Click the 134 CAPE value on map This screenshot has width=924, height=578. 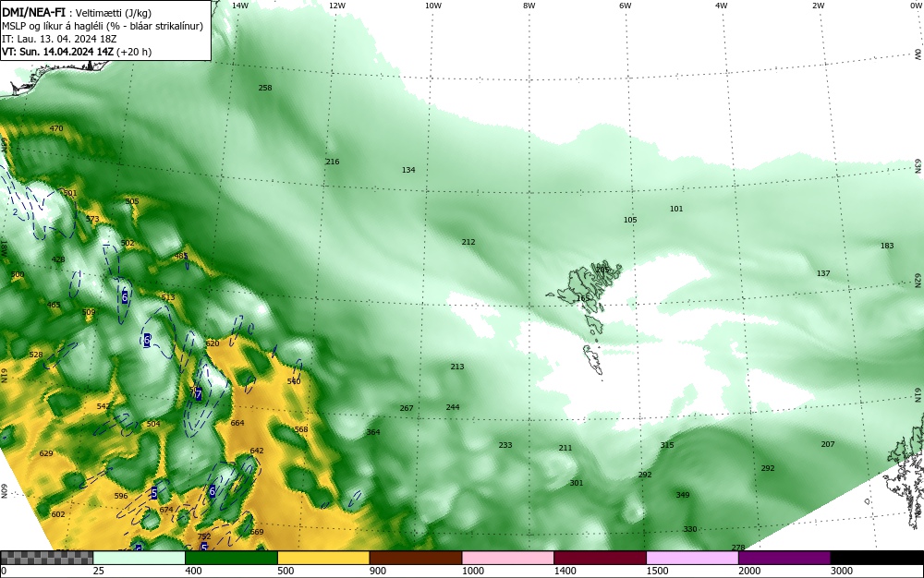point(408,170)
